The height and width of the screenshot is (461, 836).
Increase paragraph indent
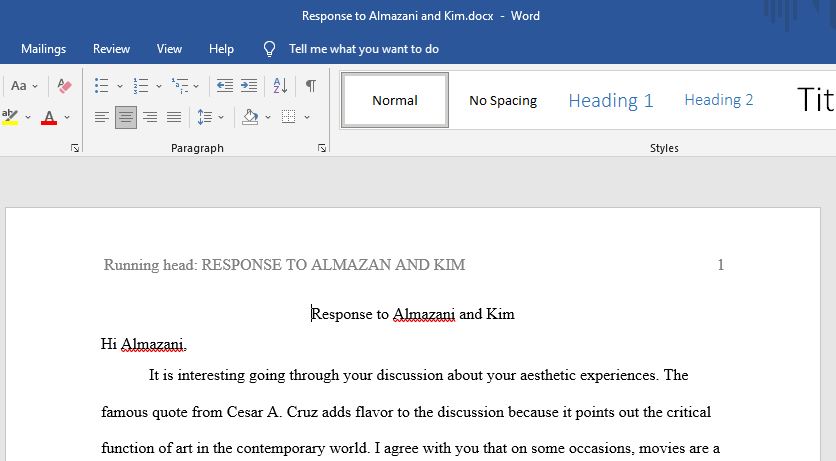[x=249, y=85]
